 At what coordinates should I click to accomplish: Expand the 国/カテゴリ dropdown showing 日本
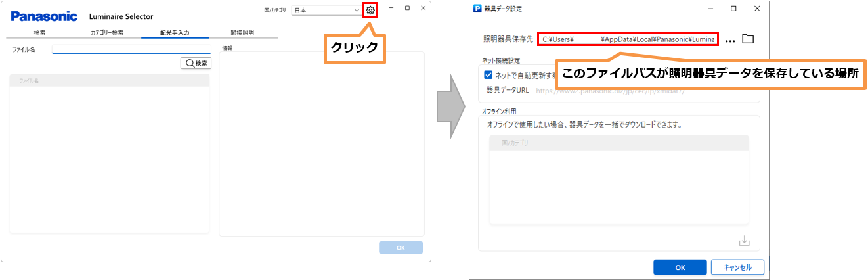(x=326, y=11)
